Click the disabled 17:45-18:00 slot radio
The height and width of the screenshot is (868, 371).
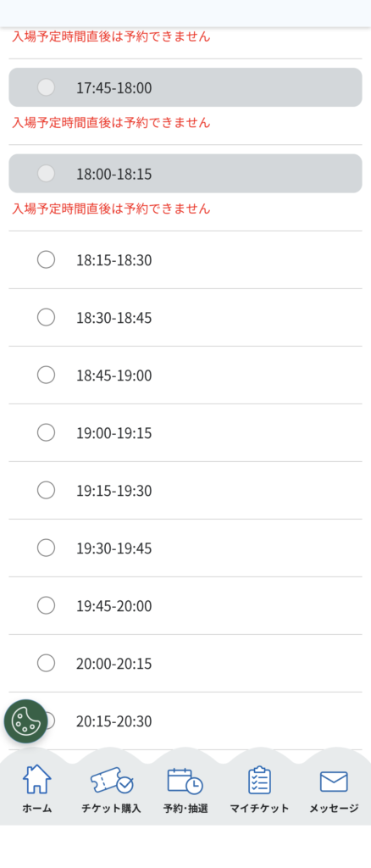click(x=46, y=87)
